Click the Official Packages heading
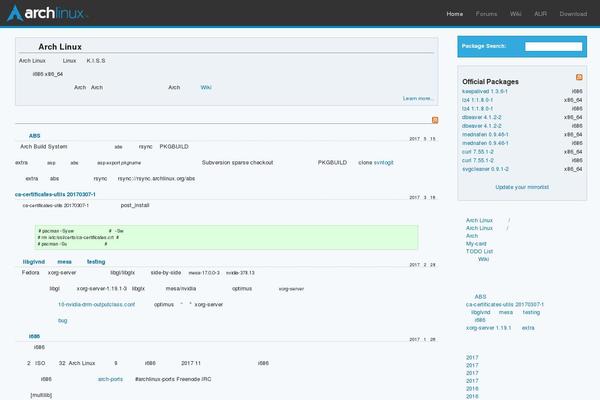The image size is (600, 400). coord(490,82)
